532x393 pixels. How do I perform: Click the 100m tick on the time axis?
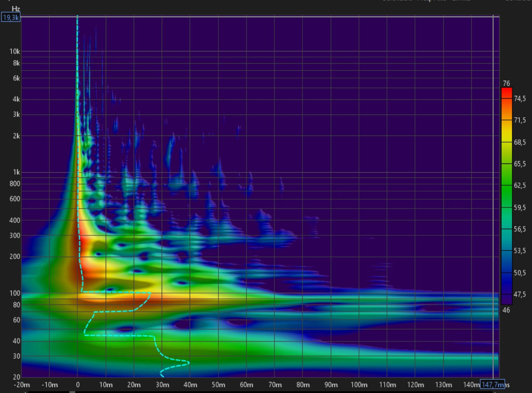tap(359, 385)
